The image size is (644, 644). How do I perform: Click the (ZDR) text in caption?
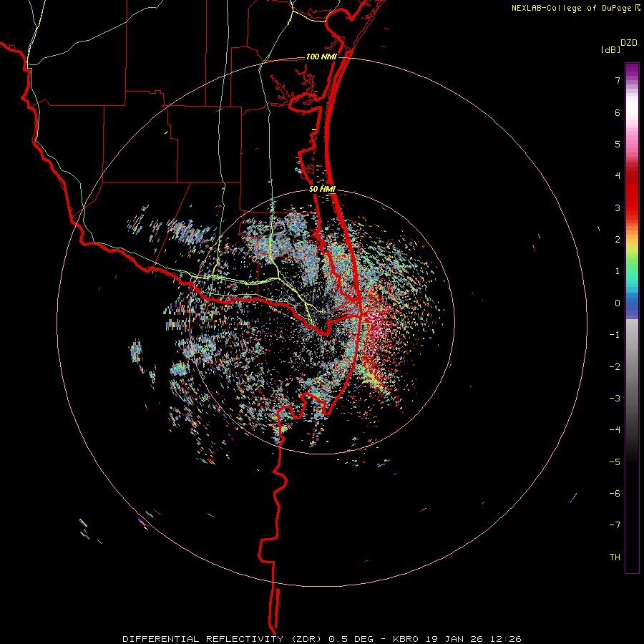[306, 639]
